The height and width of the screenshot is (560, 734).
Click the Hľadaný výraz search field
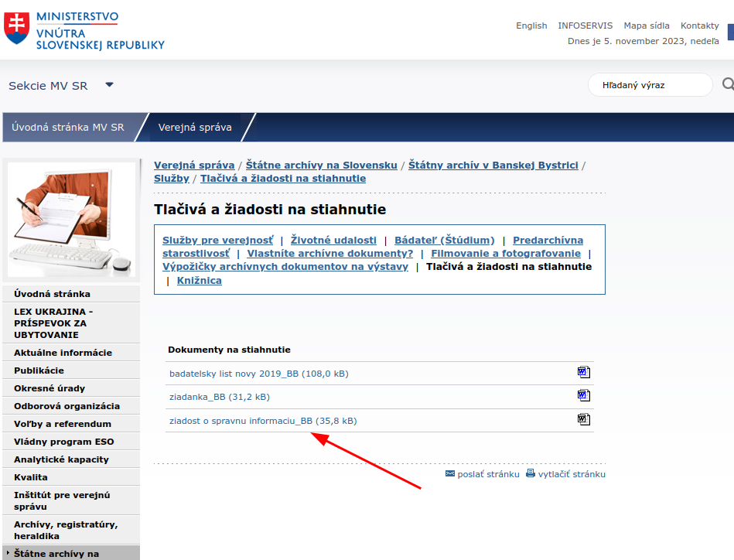(649, 85)
